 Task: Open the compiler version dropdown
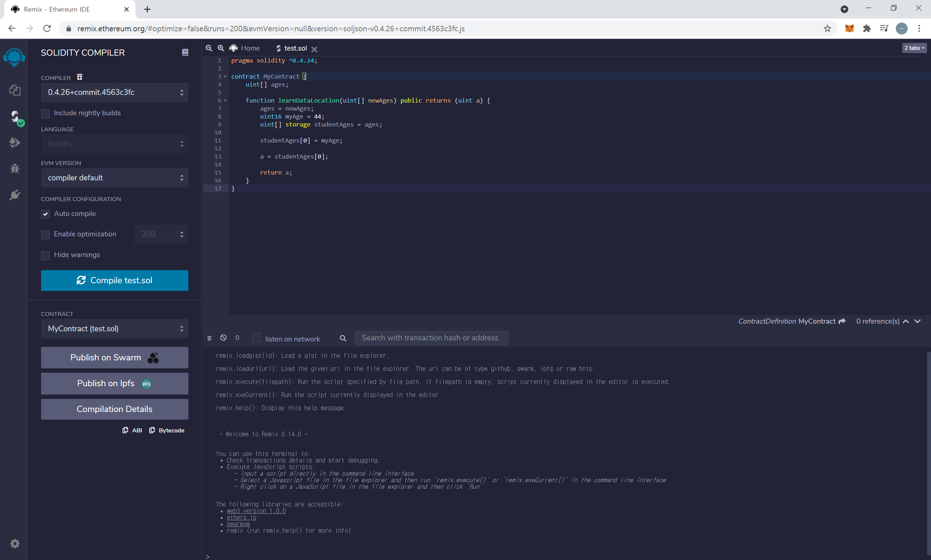coord(114,92)
